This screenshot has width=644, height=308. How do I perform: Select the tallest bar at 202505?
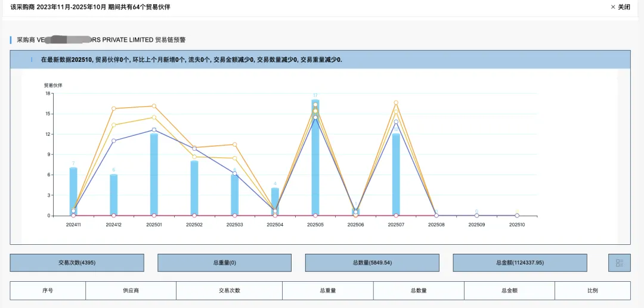[315, 161]
